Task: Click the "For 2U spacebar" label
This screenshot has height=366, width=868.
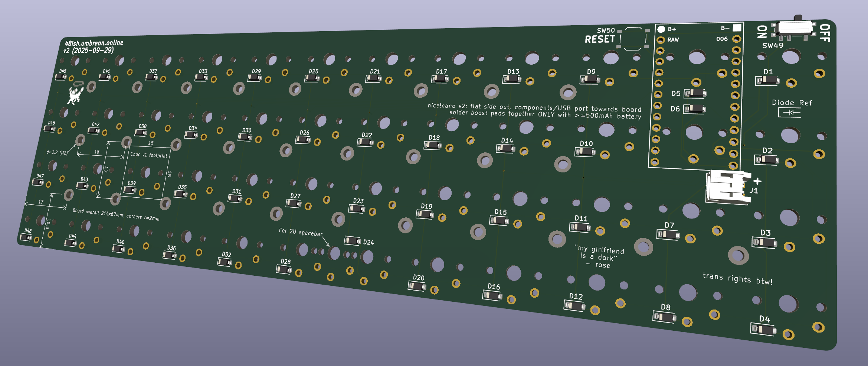Action: 301,232
